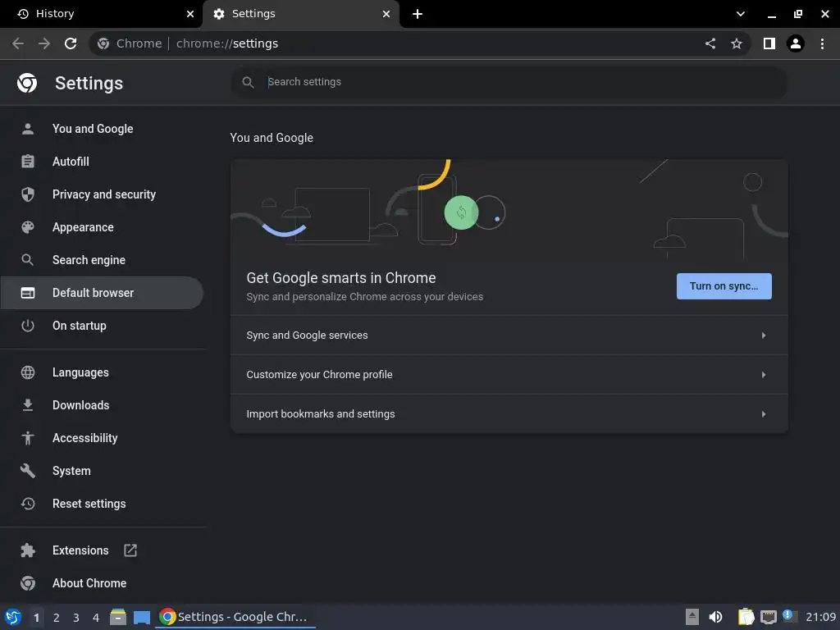Switch to the History tab

coord(102,14)
